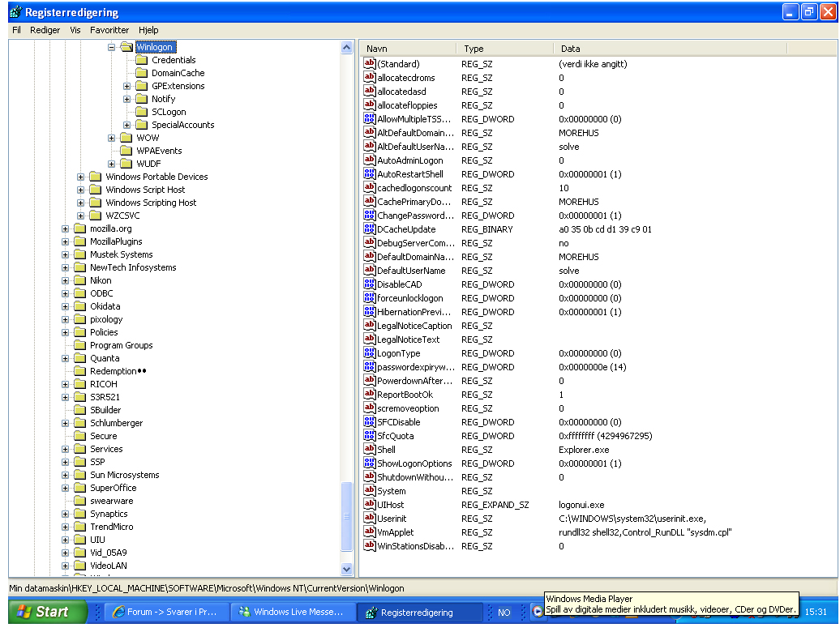This screenshot has height=632, width=840.
Task: Select the Windows Portable Devices key
Action: tap(156, 177)
